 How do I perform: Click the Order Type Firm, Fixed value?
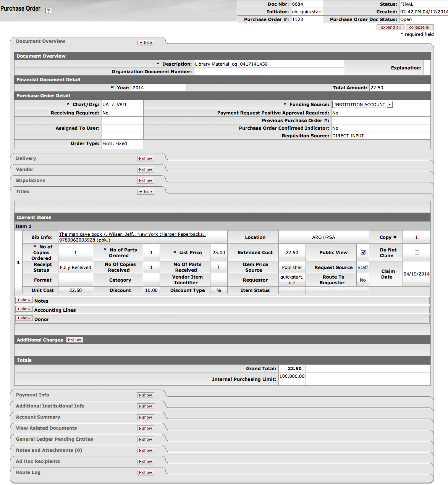pos(115,143)
